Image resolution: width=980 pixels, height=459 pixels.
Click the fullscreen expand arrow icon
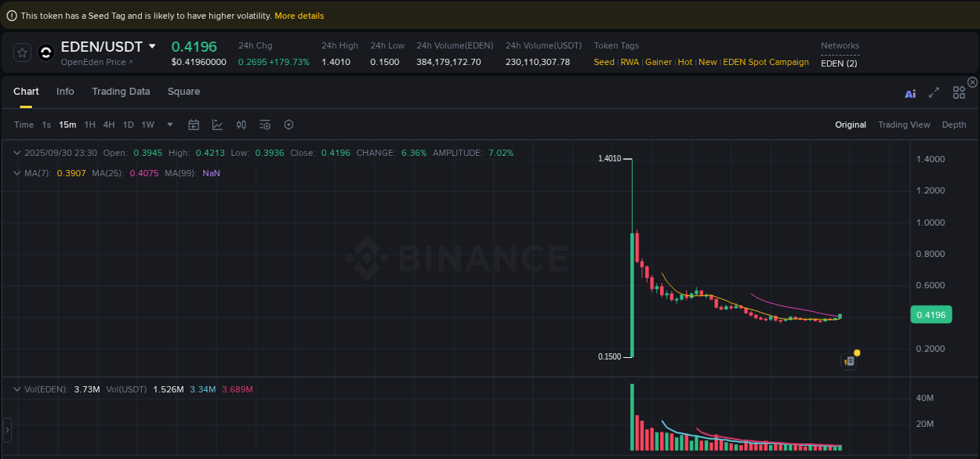(x=934, y=92)
